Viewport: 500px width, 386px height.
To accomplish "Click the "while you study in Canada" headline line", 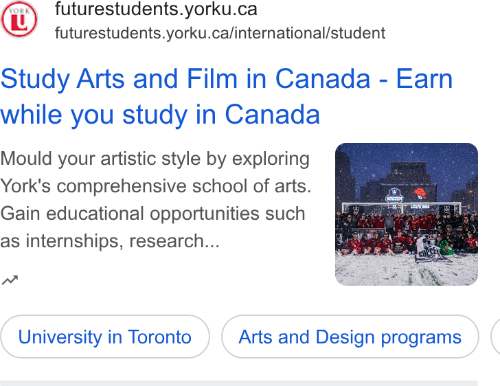I will pyautogui.click(x=160, y=115).
